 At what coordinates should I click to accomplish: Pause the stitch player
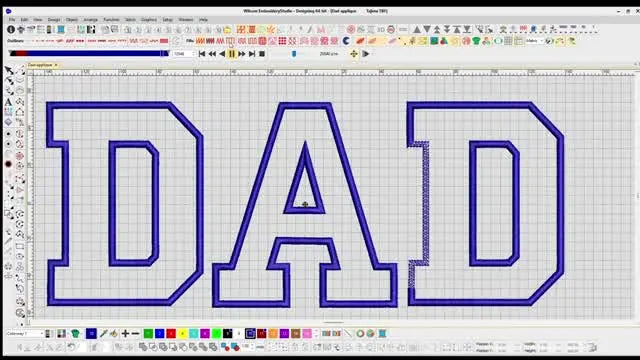[232, 53]
